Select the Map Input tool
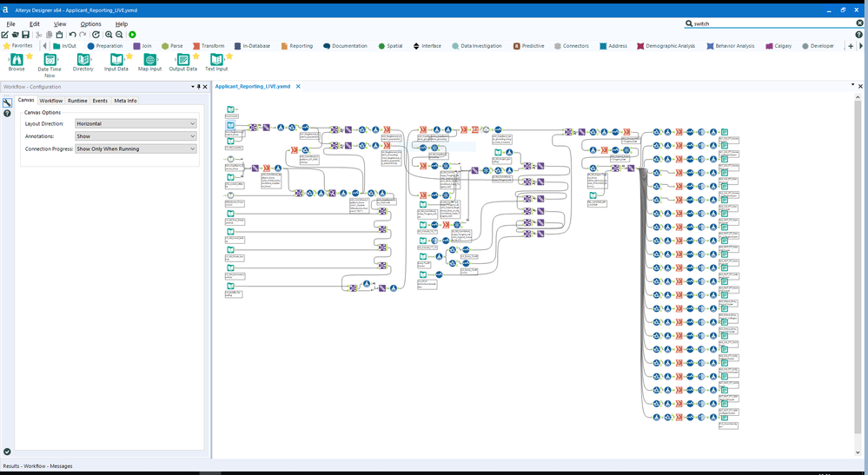The height and width of the screenshot is (475, 868). click(149, 60)
